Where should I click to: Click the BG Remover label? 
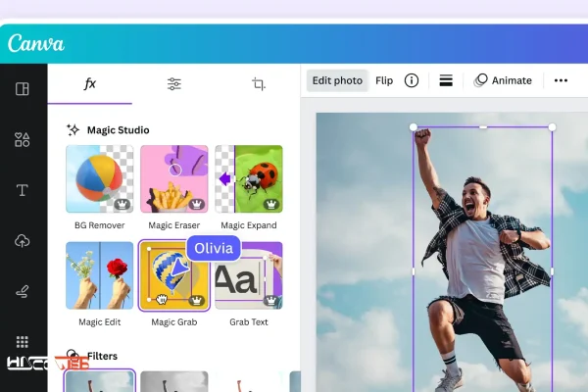[x=100, y=225]
